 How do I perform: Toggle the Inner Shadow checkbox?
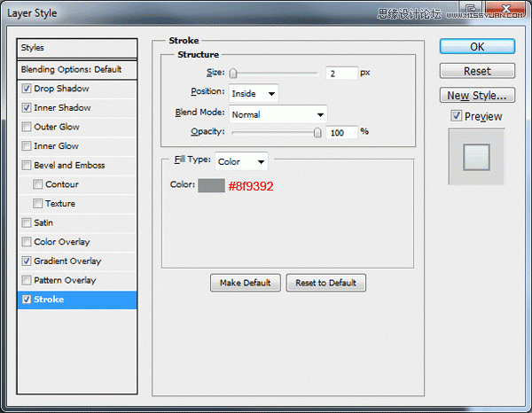coord(27,108)
